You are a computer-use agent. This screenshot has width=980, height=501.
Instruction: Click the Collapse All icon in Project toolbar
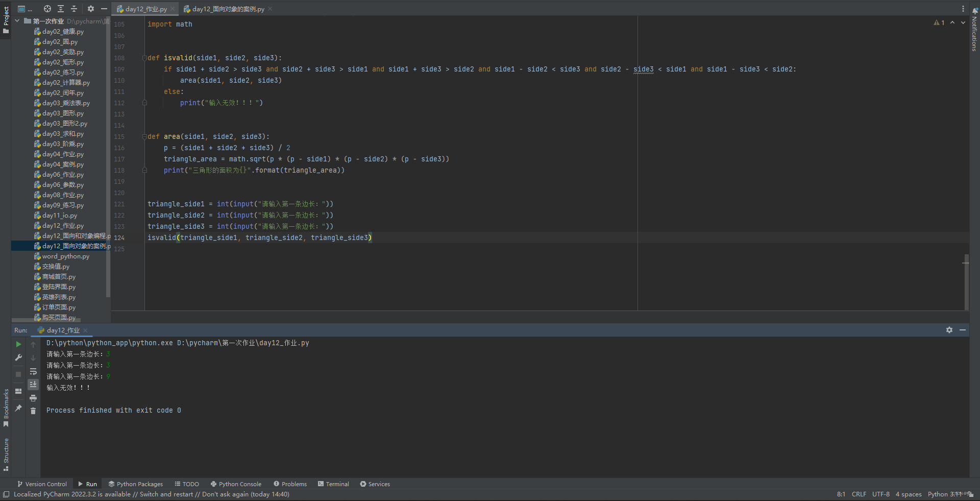pyautogui.click(x=74, y=9)
